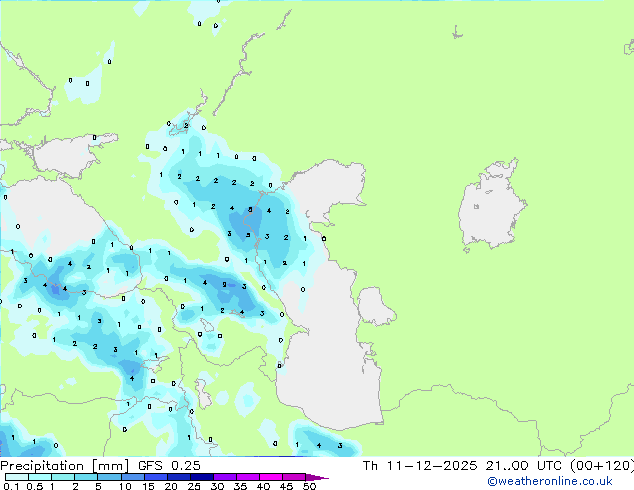This screenshot has height=490, width=634.
Task: Click the 1–2 mm legend color swatch
Action: (x=63, y=477)
